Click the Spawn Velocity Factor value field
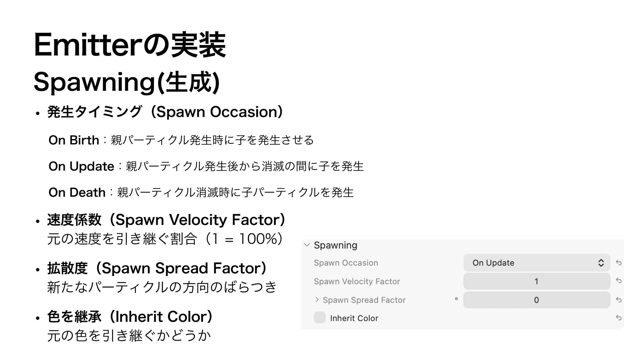The image size is (644, 362). [x=537, y=281]
